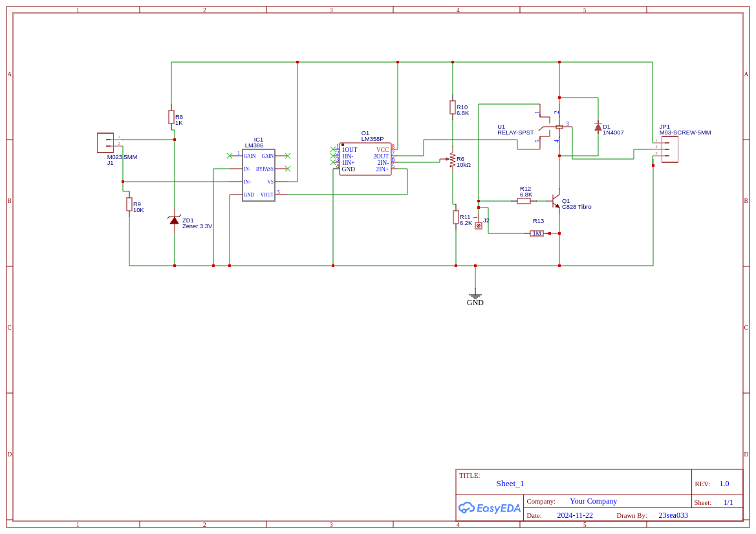Select the ZD1 zener diode symbol

pos(174,220)
